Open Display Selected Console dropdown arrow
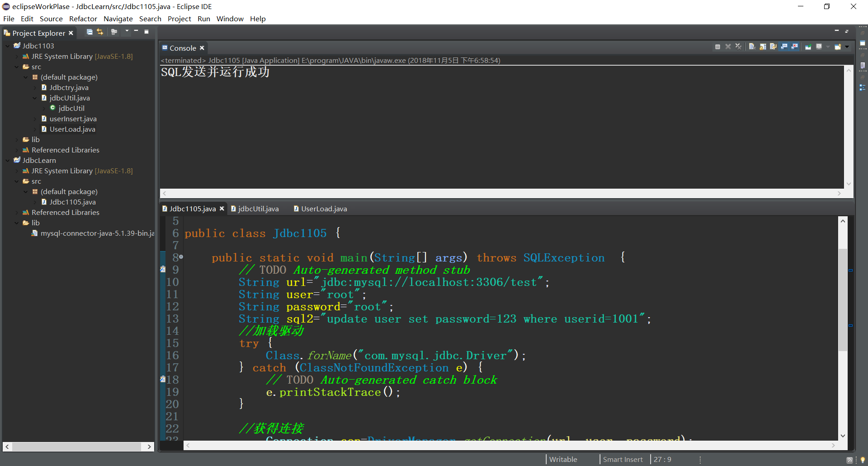The height and width of the screenshot is (466, 868). tap(828, 47)
